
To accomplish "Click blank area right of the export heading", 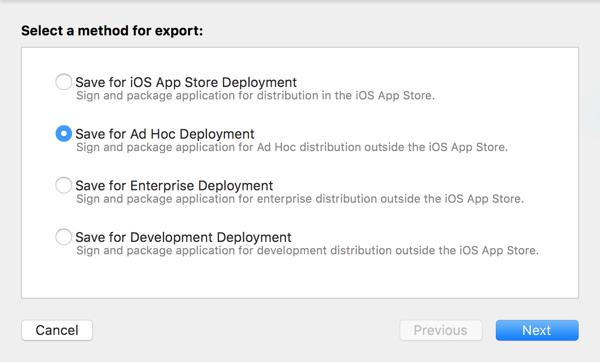I will click(390, 31).
